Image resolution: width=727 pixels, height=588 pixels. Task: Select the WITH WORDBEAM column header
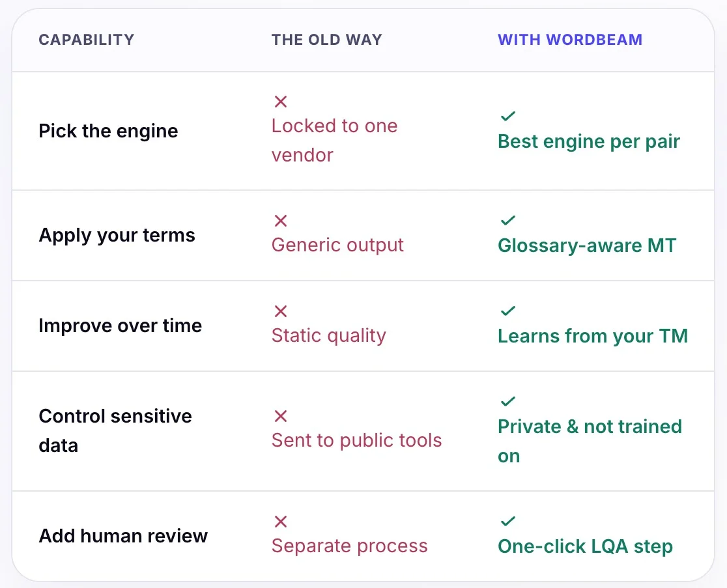click(x=570, y=40)
